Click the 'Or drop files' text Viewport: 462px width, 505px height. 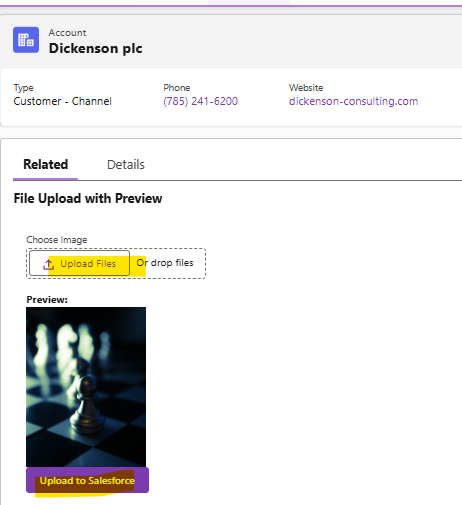coord(165,263)
